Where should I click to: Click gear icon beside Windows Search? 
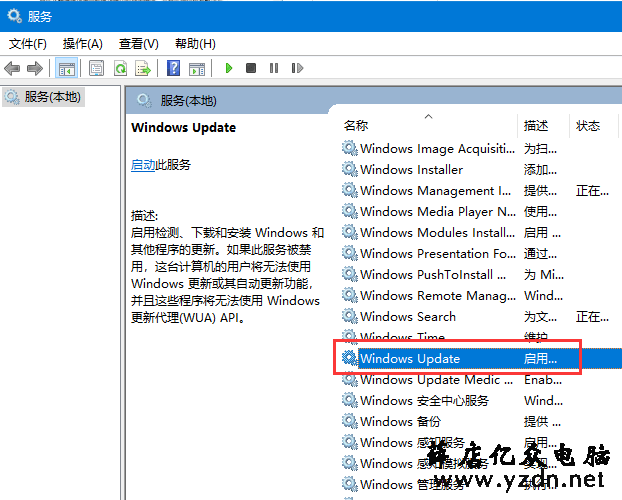[x=349, y=316]
